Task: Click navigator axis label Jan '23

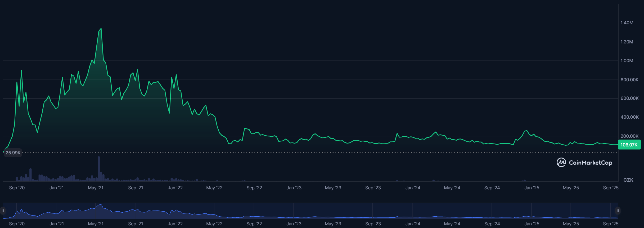Action: click(x=294, y=224)
